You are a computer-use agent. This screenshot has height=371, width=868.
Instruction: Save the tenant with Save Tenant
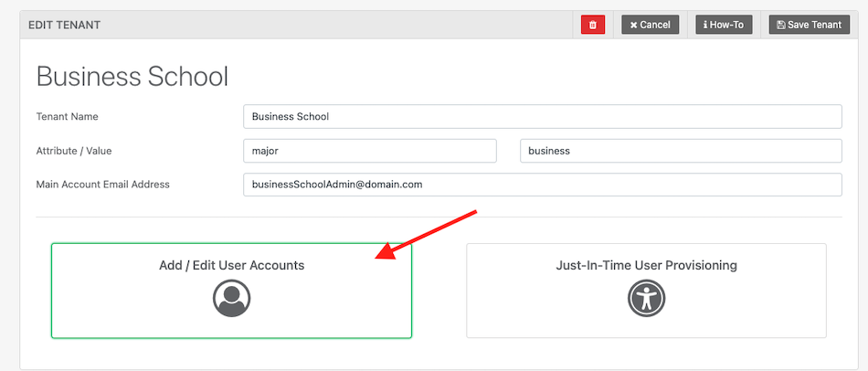[x=809, y=25]
